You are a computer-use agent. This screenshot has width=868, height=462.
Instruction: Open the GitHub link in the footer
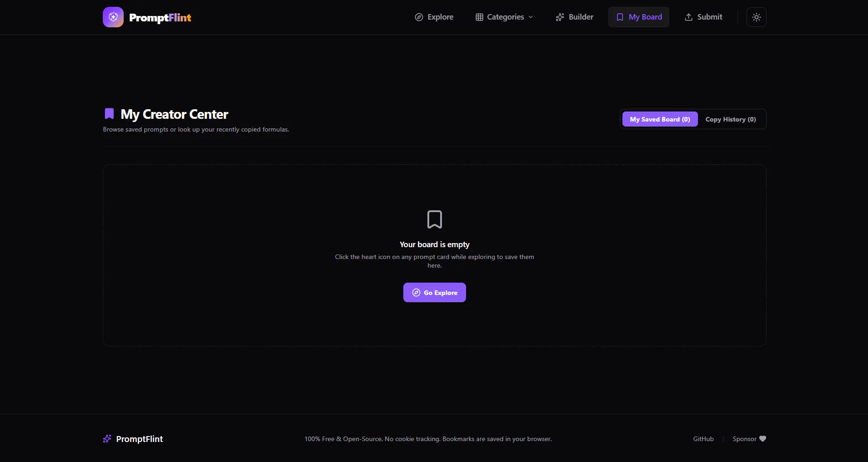click(x=703, y=439)
